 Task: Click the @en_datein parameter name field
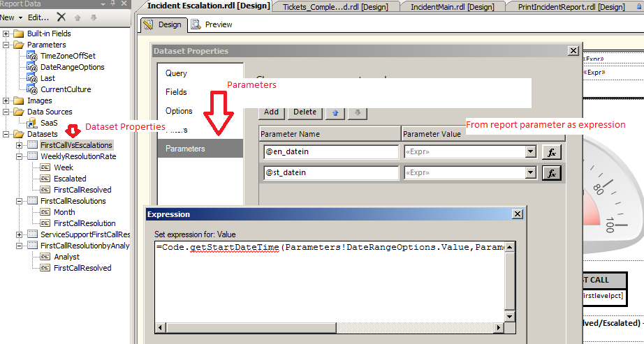pos(330,152)
